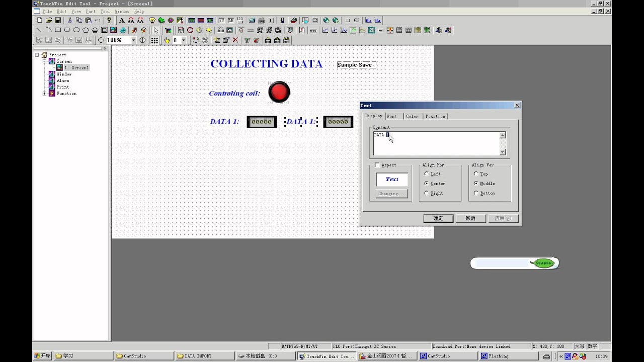Select Center horizontal alignment
The width and height of the screenshot is (644, 362).
[x=427, y=184]
